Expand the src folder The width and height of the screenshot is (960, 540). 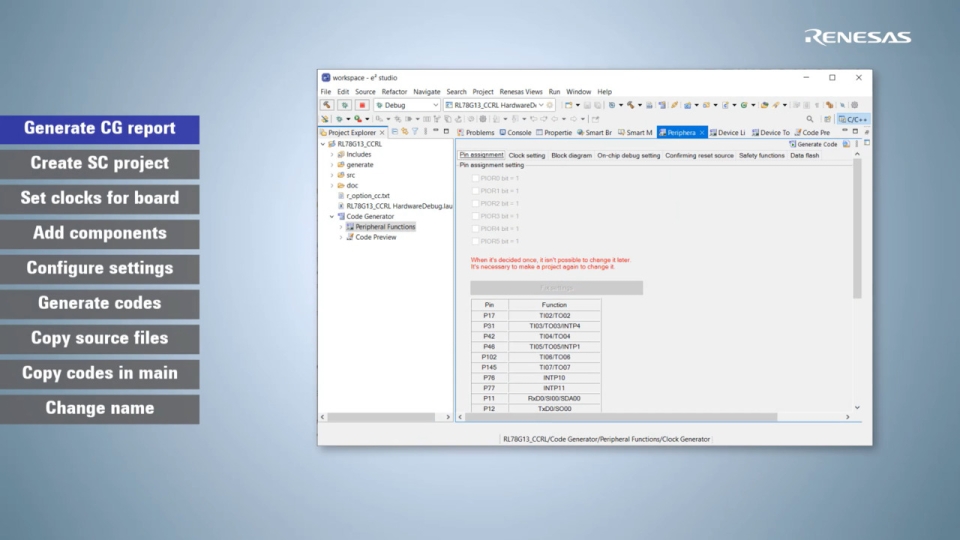pyautogui.click(x=332, y=175)
